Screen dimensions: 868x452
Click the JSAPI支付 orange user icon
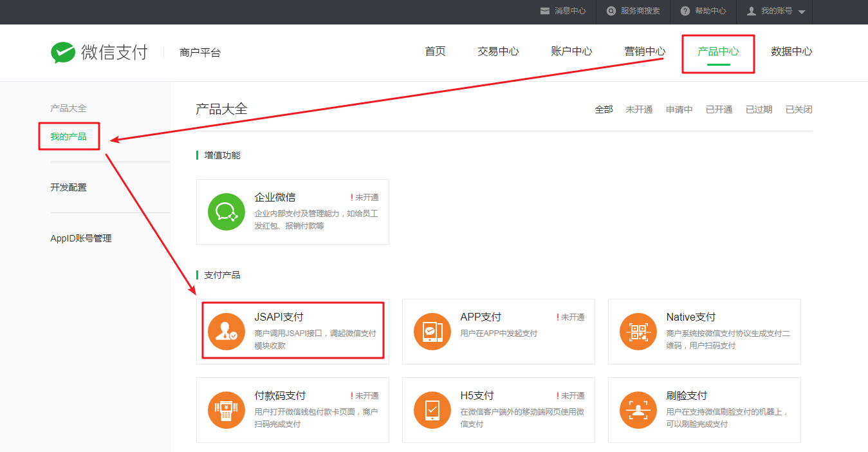pyautogui.click(x=226, y=331)
